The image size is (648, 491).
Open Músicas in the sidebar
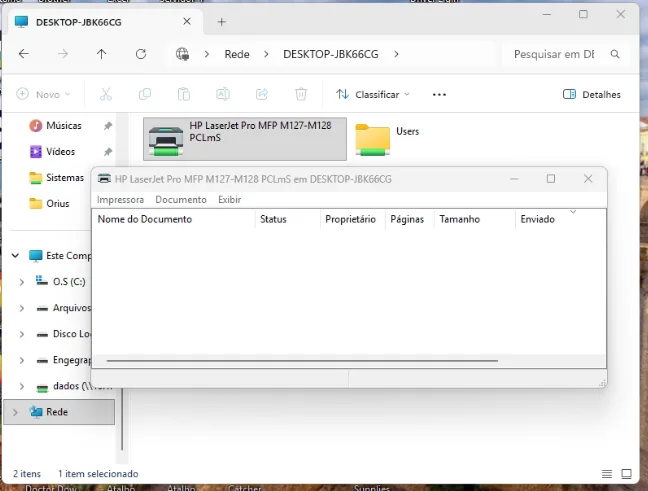pyautogui.click(x=55, y=126)
